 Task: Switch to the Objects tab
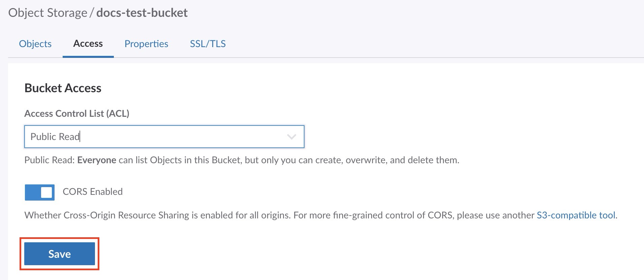[35, 44]
